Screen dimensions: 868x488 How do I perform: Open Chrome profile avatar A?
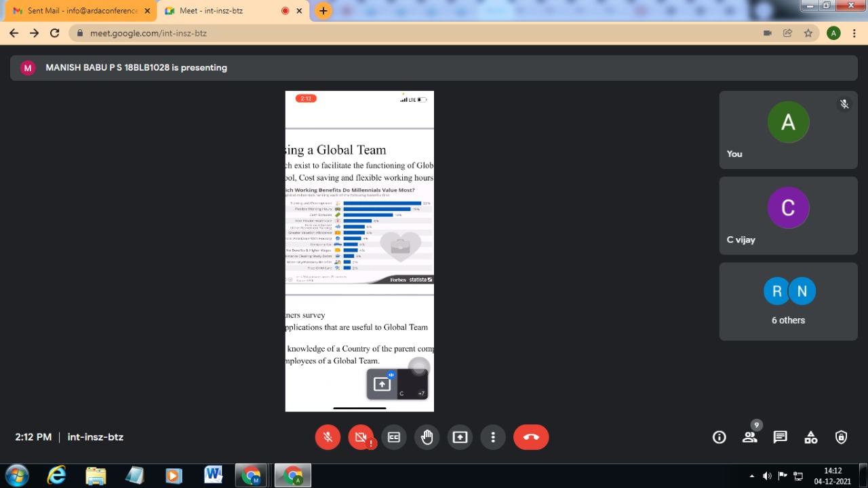coord(834,33)
